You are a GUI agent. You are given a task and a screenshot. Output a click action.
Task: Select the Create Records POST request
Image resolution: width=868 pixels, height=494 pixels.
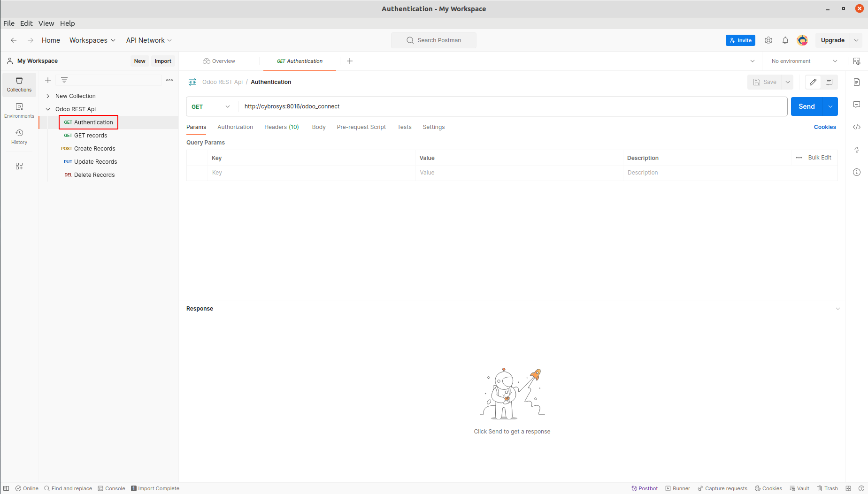click(x=88, y=149)
